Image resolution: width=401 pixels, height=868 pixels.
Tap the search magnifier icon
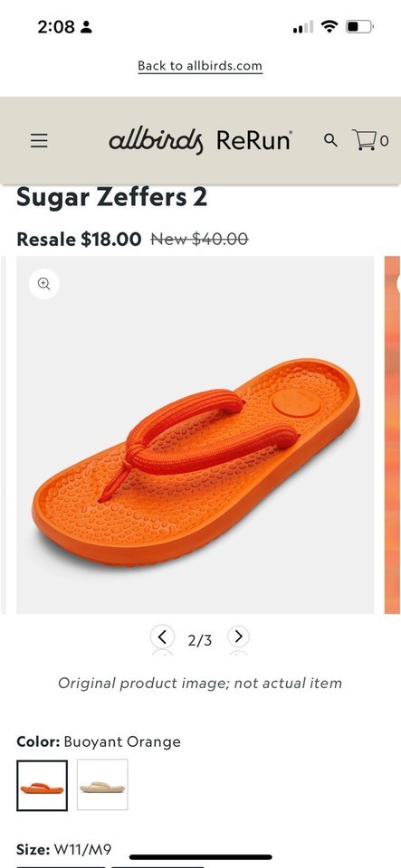point(330,141)
